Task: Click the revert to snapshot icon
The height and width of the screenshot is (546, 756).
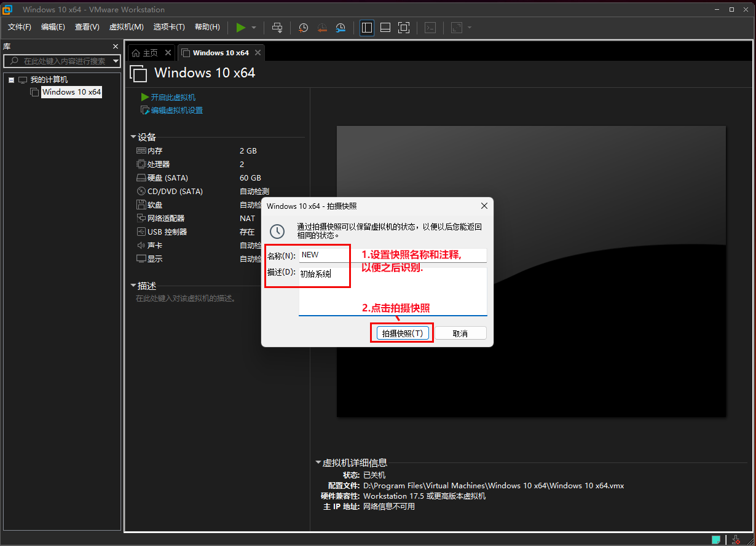Action: pos(322,28)
